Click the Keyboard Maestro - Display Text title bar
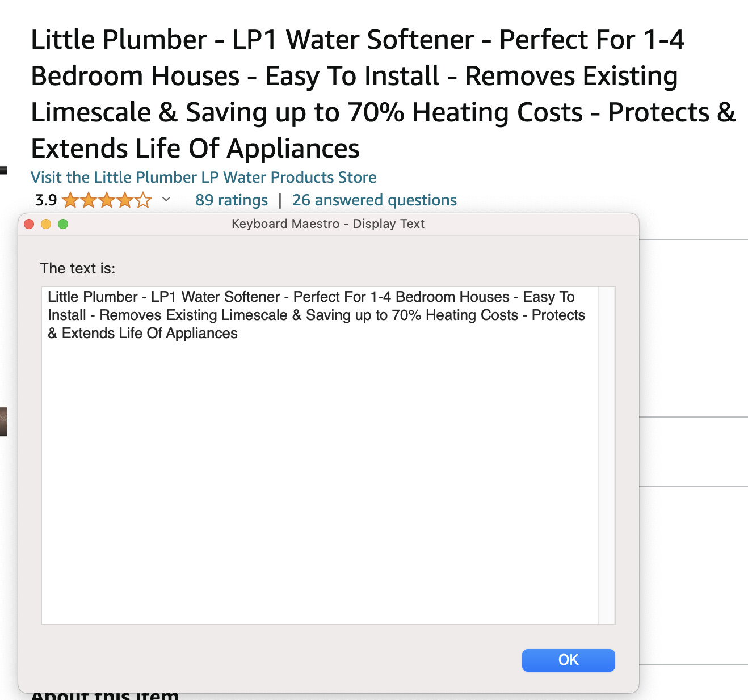The height and width of the screenshot is (700, 748). tap(328, 224)
